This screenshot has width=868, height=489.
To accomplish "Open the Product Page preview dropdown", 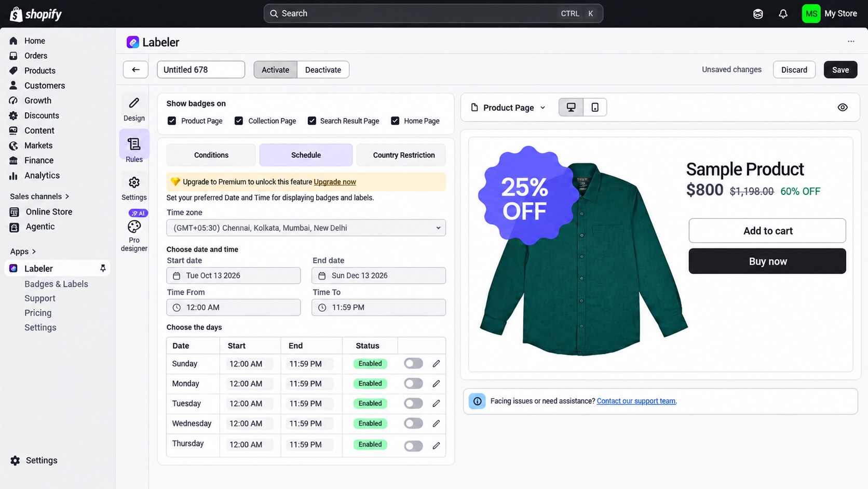I will coord(509,108).
